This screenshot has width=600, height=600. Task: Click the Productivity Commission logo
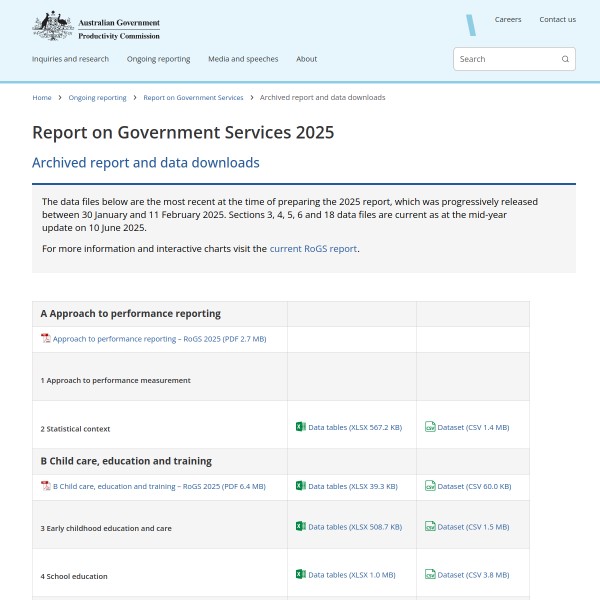(x=96, y=25)
